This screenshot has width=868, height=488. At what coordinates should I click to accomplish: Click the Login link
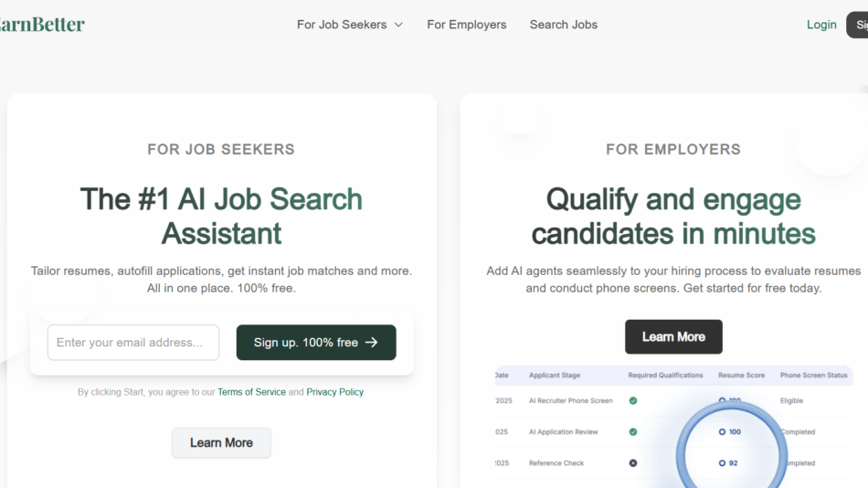(x=821, y=25)
